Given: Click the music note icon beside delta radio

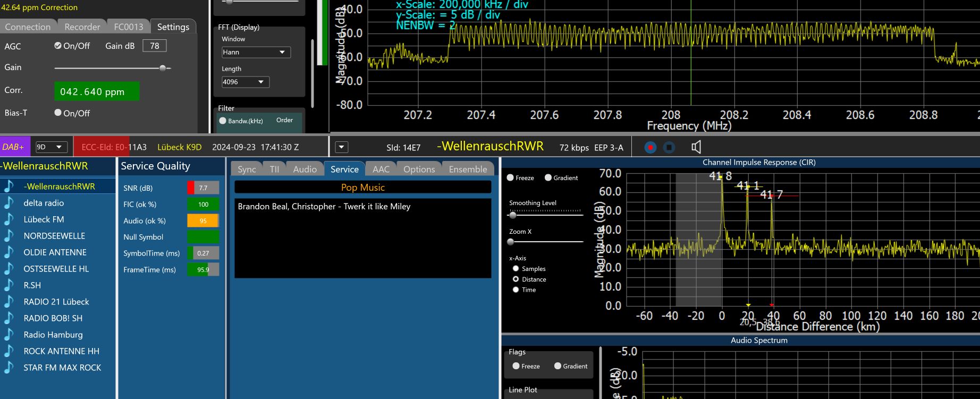Looking at the screenshot, I should [9, 203].
